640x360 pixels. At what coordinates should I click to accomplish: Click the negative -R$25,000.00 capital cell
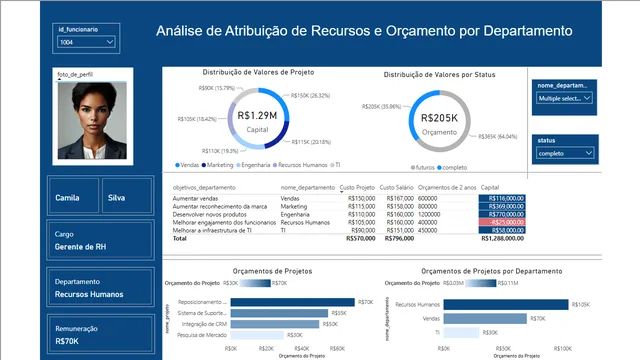[x=502, y=222]
